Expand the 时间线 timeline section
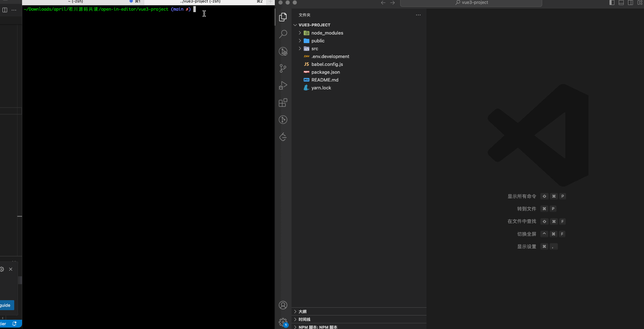 (x=359, y=319)
